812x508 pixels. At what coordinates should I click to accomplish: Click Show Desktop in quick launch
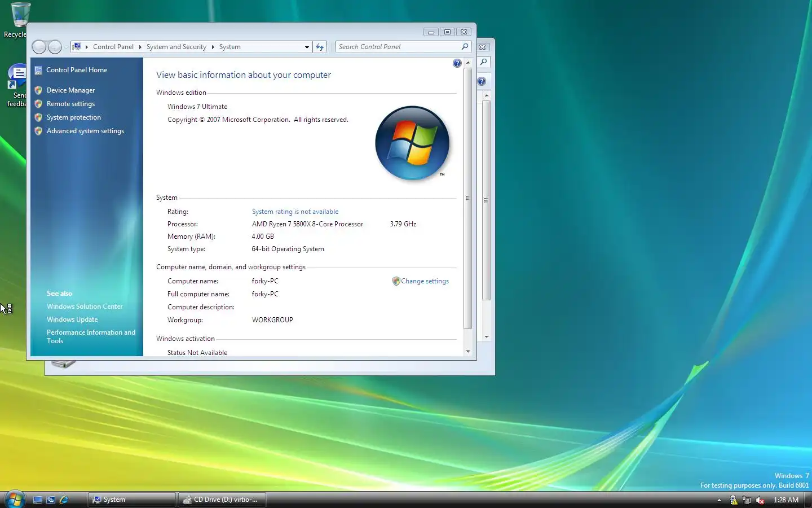pos(38,500)
